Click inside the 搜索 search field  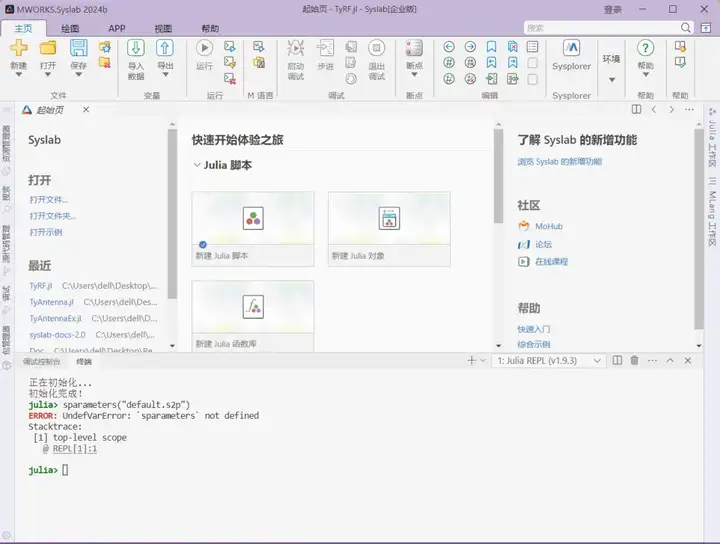601,28
